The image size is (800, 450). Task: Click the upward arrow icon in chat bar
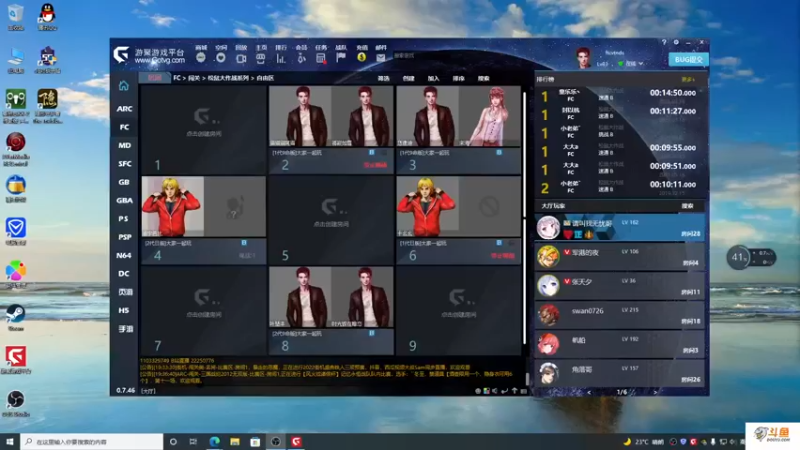click(514, 391)
